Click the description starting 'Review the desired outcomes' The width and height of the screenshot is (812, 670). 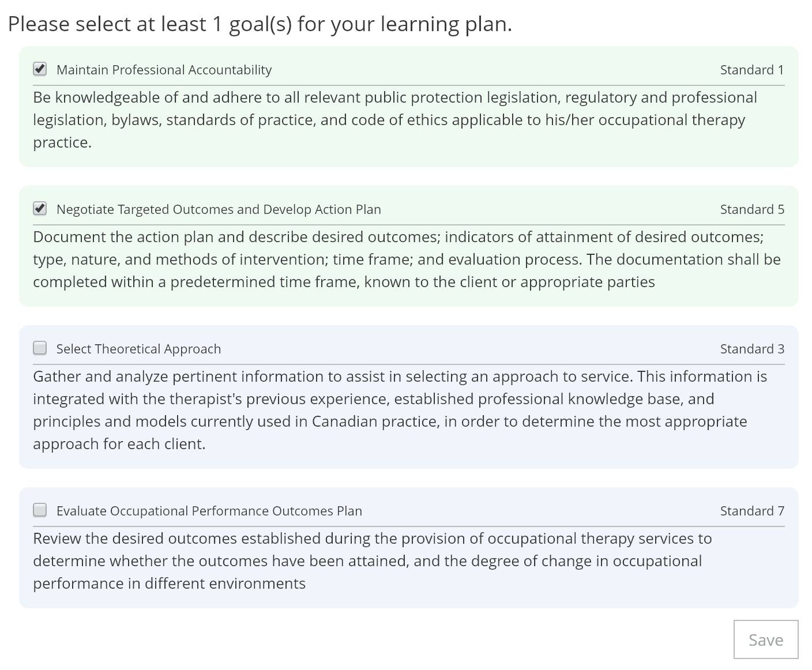tap(373, 561)
